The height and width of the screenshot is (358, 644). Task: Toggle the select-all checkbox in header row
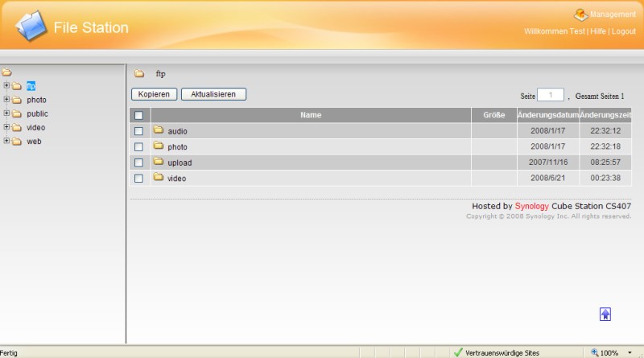pyautogui.click(x=138, y=115)
